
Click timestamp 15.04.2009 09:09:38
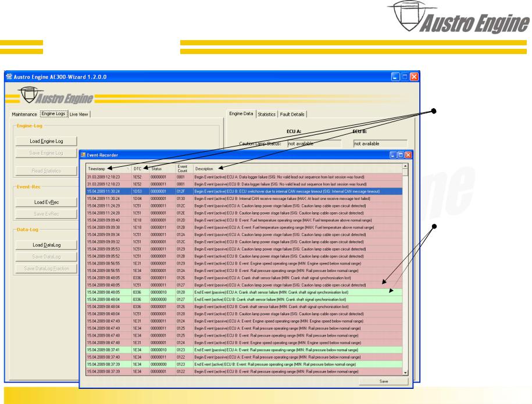(x=103, y=227)
